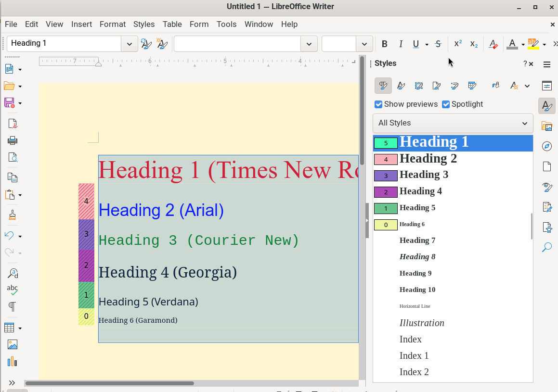Uncheck the Show previews checkbox
Screen dimensions: 558x392
coord(378,104)
